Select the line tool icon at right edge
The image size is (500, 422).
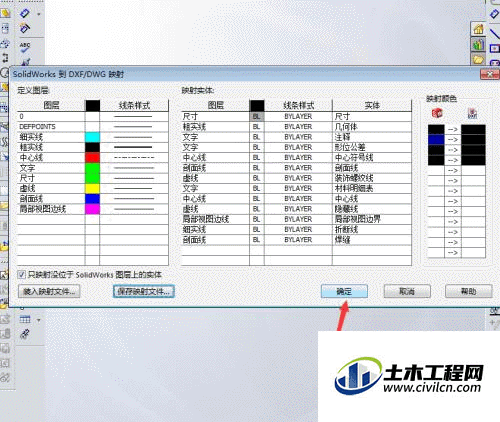click(x=495, y=33)
